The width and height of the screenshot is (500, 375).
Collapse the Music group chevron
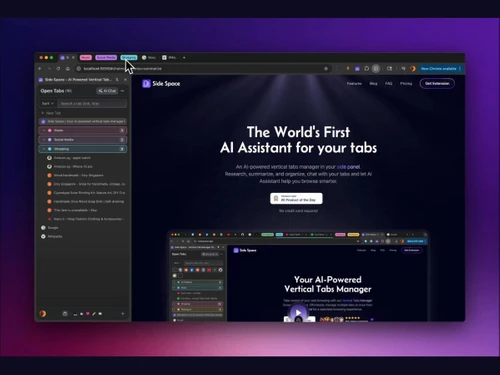pyautogui.click(x=44, y=130)
